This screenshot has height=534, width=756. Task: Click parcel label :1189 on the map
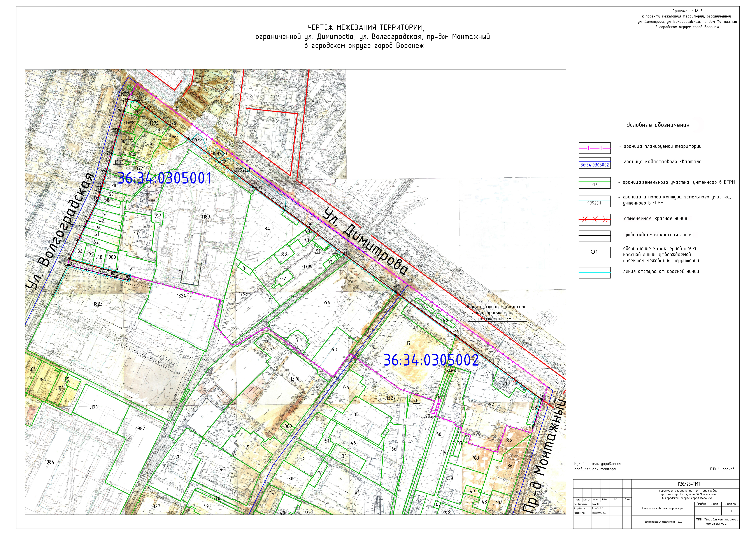tap(205, 217)
